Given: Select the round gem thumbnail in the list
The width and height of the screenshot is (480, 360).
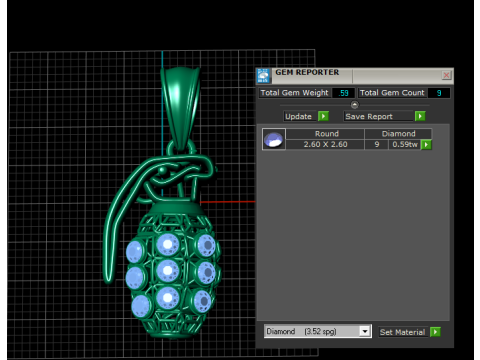Looking at the screenshot, I should (x=274, y=139).
